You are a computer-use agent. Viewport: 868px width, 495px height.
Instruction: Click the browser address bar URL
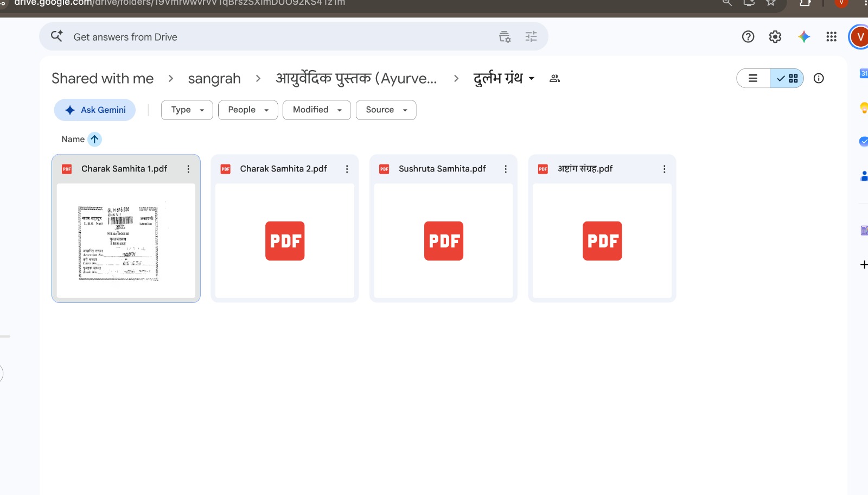coord(180,3)
